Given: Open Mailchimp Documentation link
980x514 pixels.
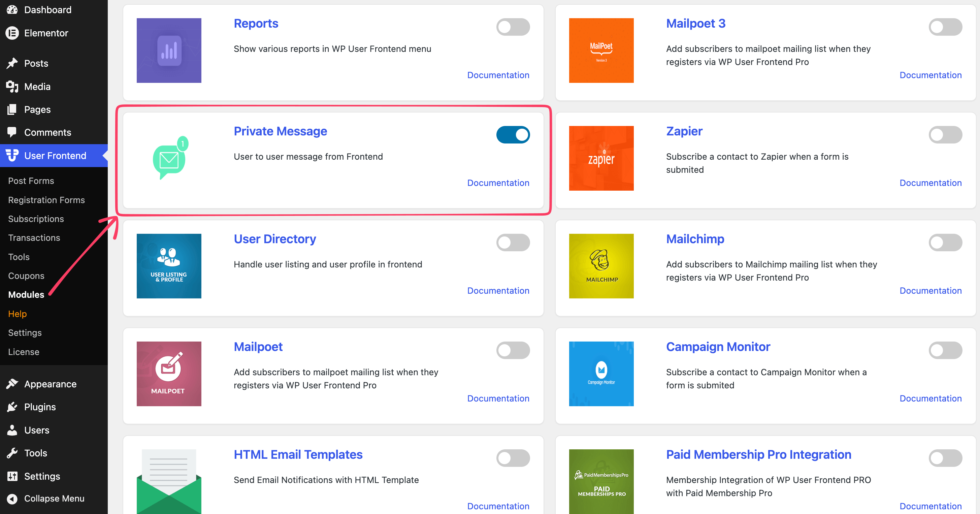Looking at the screenshot, I should [930, 291].
